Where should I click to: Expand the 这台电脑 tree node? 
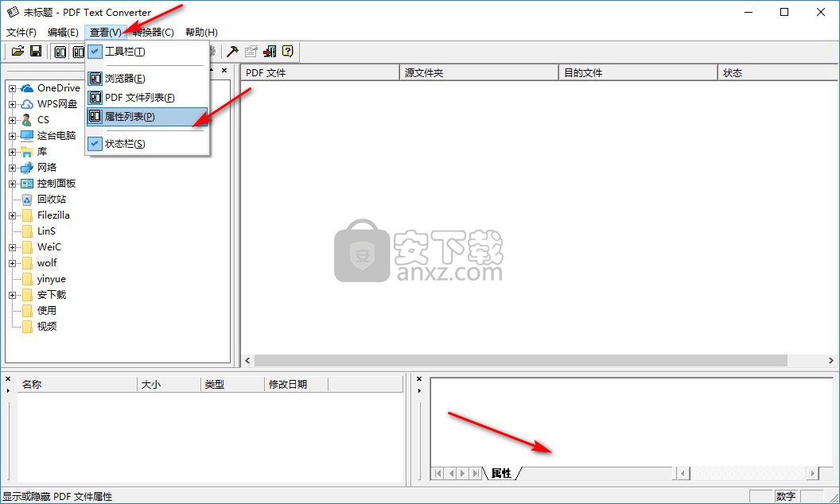tap(12, 136)
